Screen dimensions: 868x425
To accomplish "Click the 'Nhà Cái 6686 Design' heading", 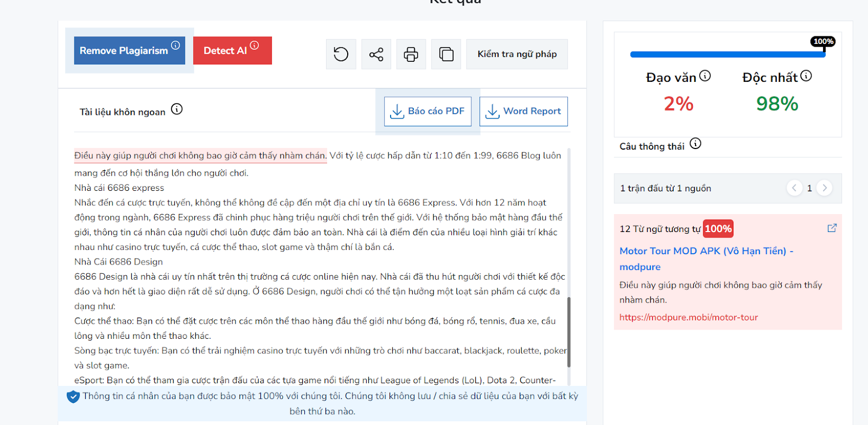I will coord(118,262).
